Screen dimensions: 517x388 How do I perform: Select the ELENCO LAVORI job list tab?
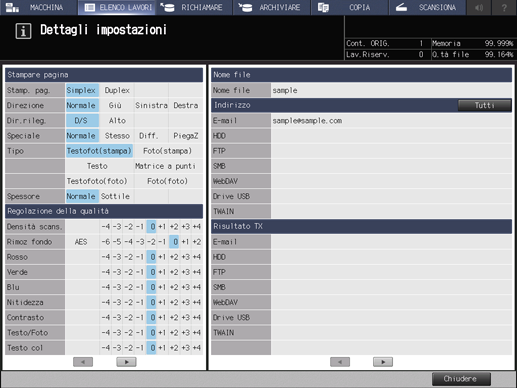[117, 7]
